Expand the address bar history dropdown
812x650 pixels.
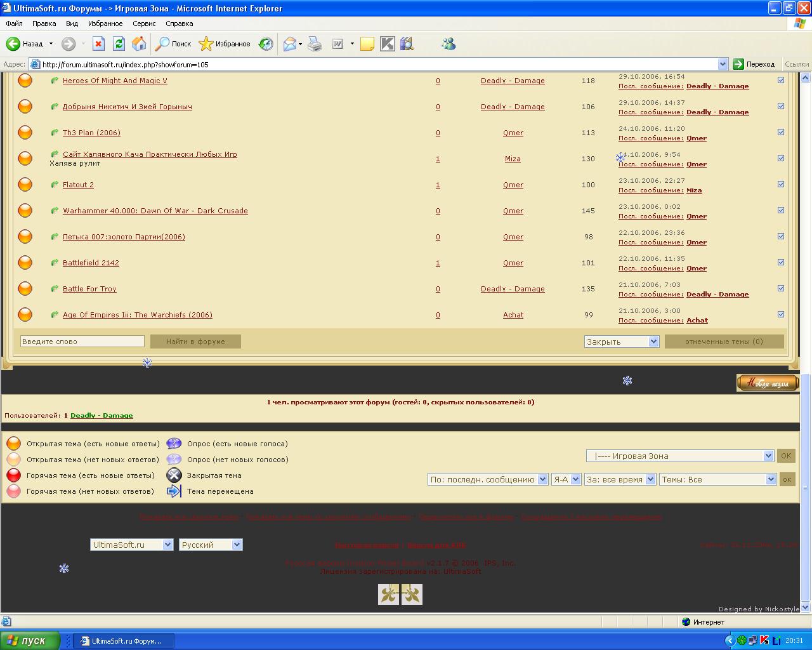pyautogui.click(x=723, y=64)
